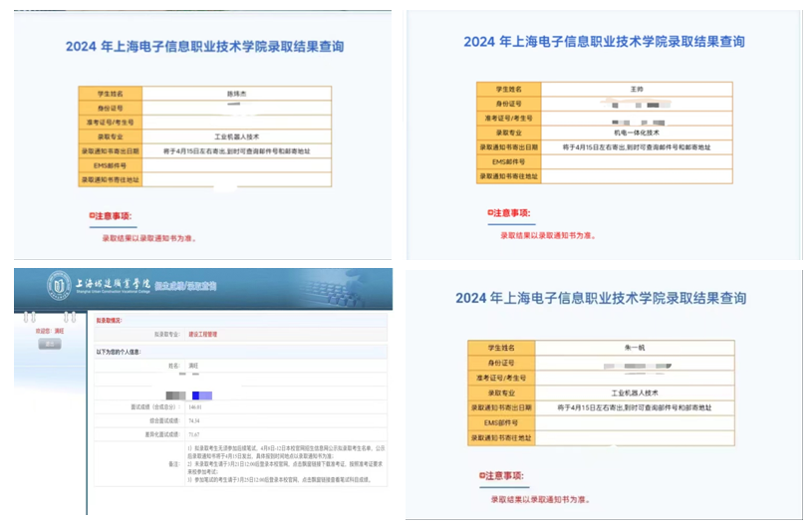Select the 以下为您的个人信息 section heading
This screenshot has height=527, width=812.
(119, 352)
